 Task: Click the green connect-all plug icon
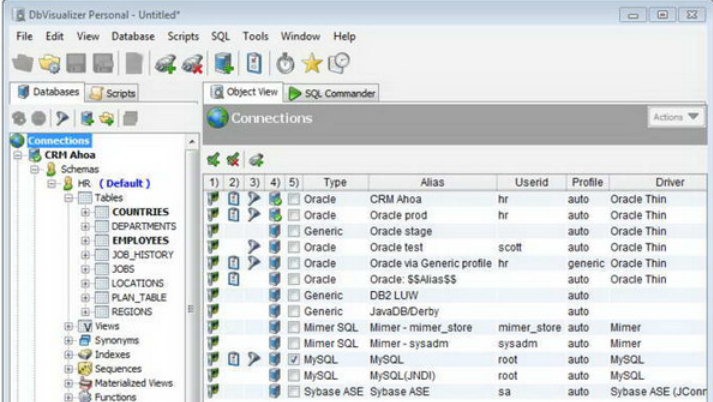pos(213,160)
